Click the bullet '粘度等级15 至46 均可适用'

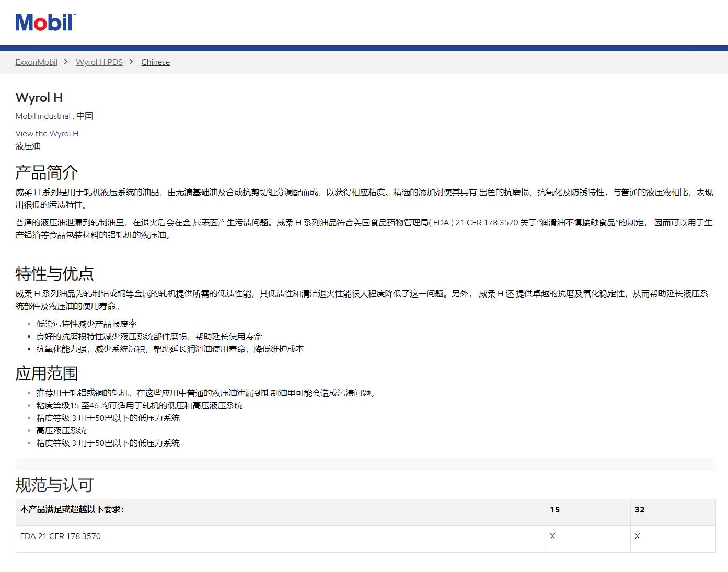pos(140,405)
